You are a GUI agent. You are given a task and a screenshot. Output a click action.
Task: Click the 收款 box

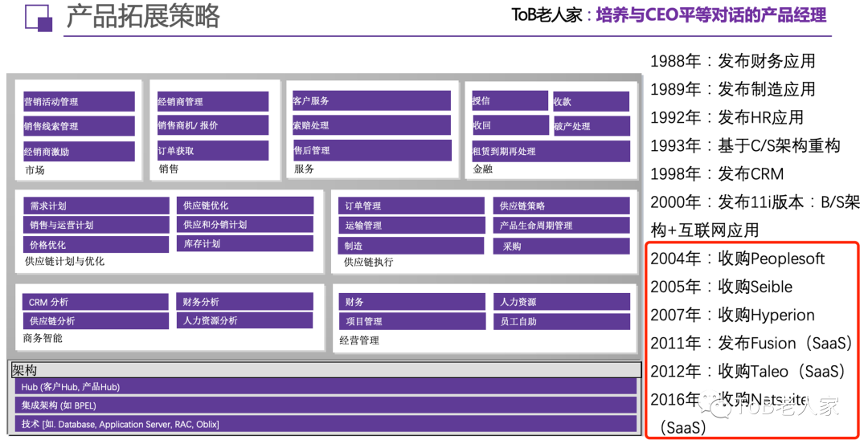click(x=592, y=101)
